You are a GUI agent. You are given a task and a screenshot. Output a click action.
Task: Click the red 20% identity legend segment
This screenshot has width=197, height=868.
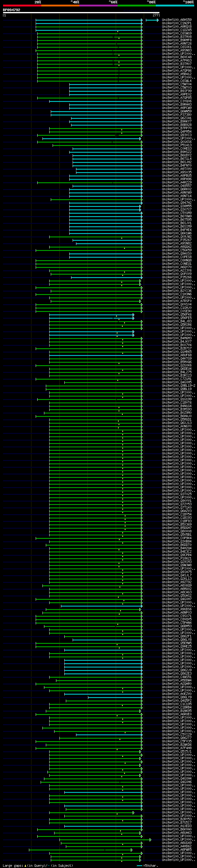pyautogui.click(x=22, y=6)
